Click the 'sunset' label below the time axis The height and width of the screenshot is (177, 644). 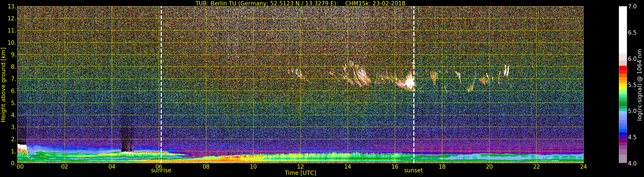pos(414,171)
